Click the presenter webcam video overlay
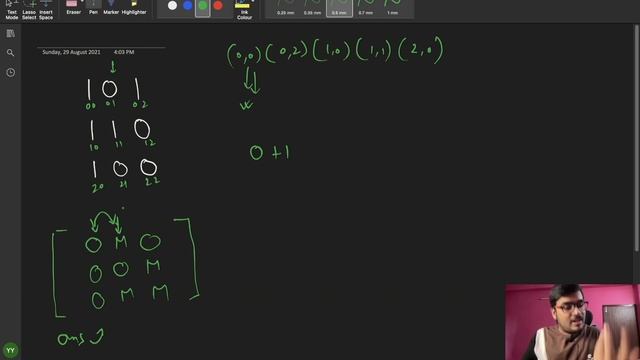Image resolution: width=640 pixels, height=360 pixels. (572, 322)
